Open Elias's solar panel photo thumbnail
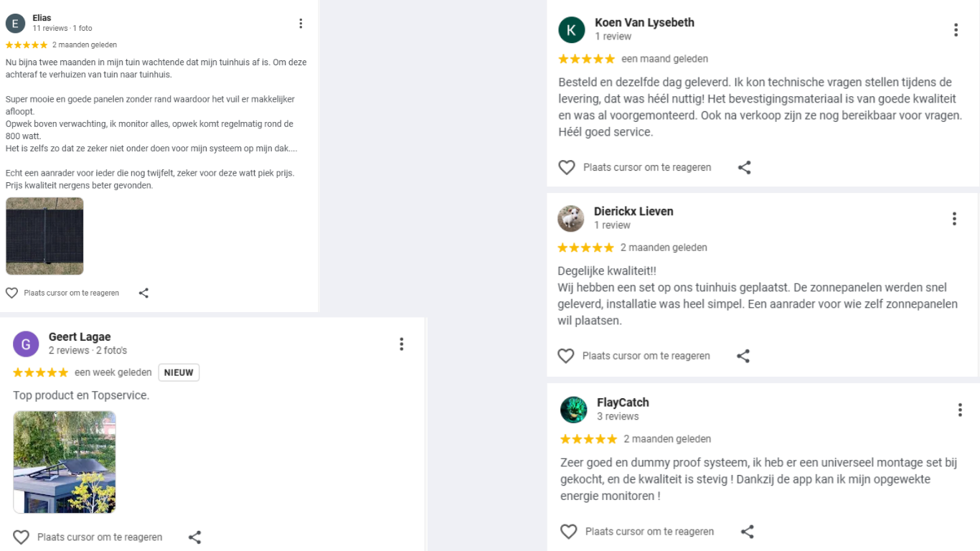The width and height of the screenshot is (980, 551). click(44, 236)
